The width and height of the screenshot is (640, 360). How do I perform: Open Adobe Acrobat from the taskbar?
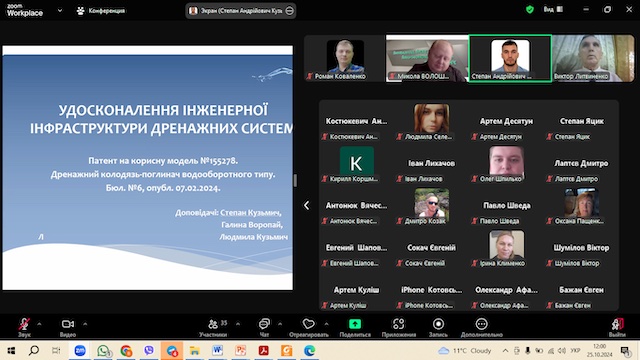coord(263,351)
